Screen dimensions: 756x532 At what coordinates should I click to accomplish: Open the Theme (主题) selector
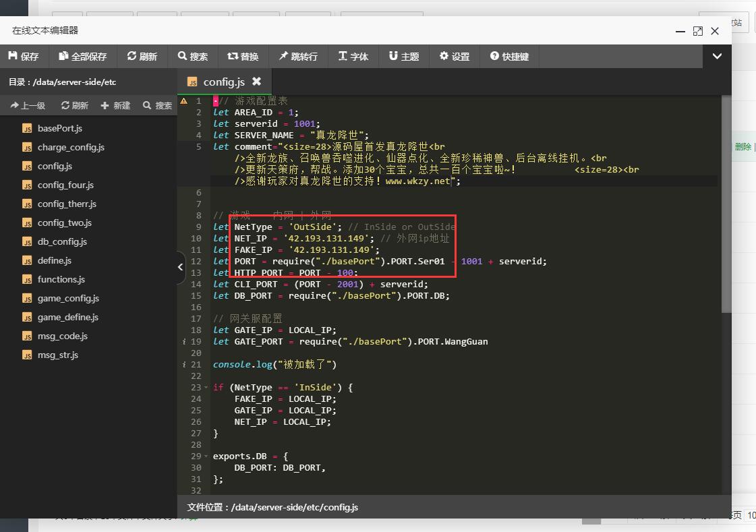coord(404,57)
